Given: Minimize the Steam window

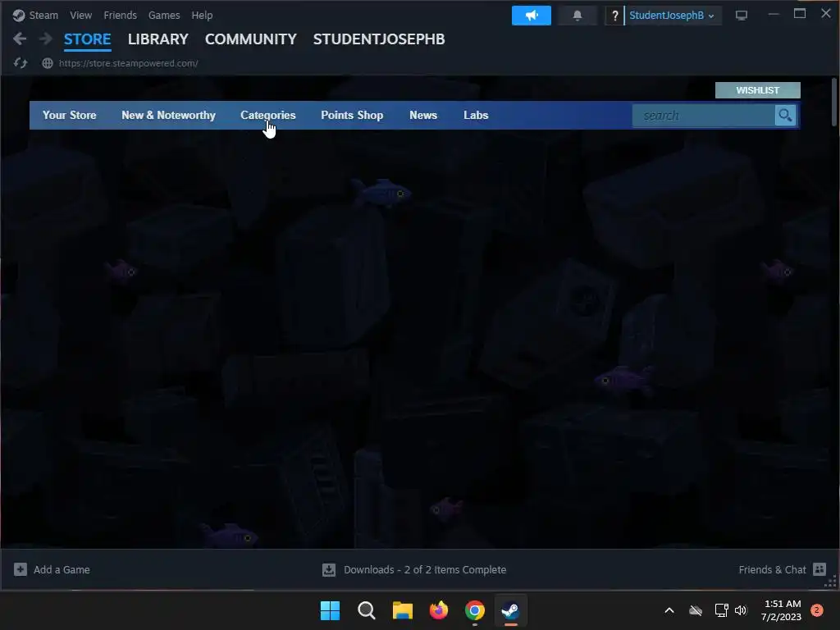Looking at the screenshot, I should 773,15.
